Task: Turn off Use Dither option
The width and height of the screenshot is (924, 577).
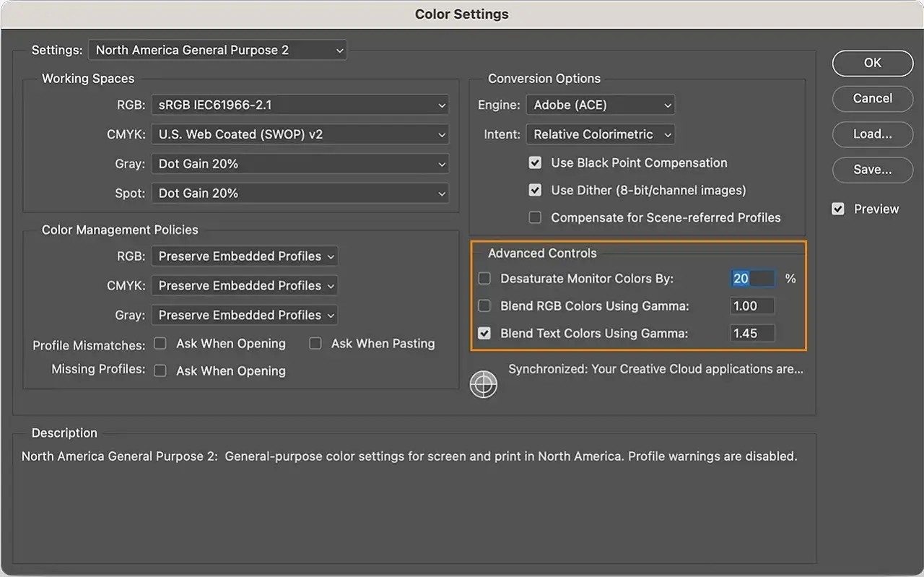Action: click(x=535, y=191)
